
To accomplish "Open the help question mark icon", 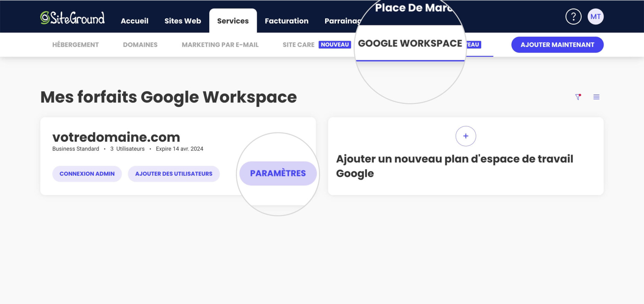I will pyautogui.click(x=573, y=16).
